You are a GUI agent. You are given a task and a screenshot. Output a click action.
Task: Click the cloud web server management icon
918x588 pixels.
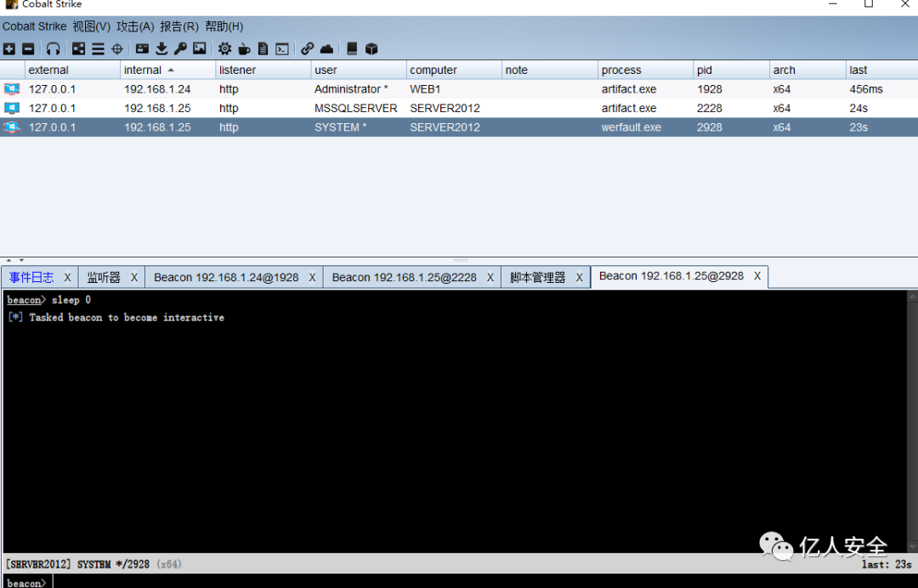(326, 49)
